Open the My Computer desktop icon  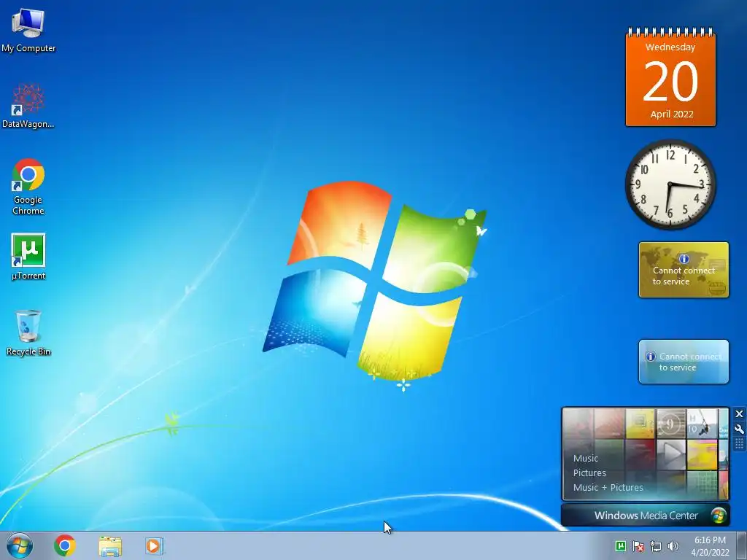click(x=28, y=31)
